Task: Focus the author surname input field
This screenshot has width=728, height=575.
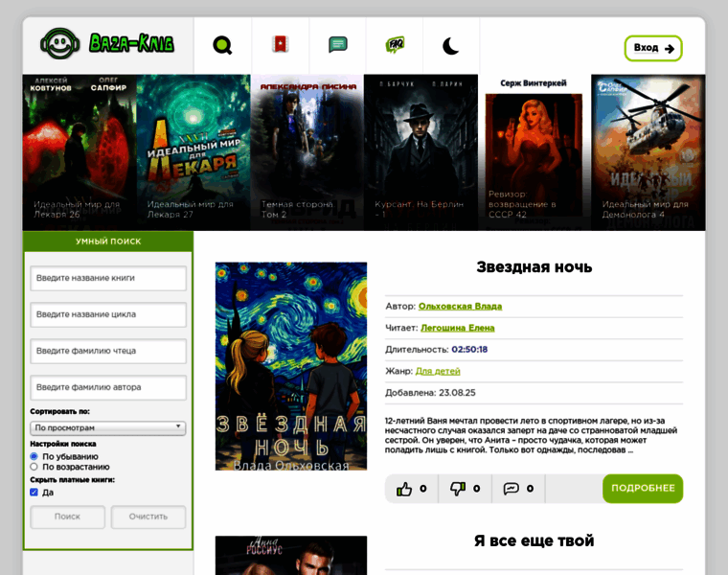Action: (108, 387)
